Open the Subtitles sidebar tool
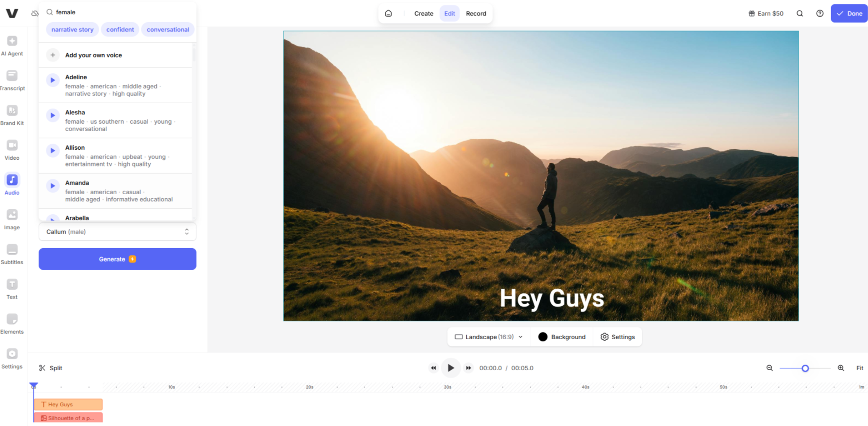Image resolution: width=868 pixels, height=426 pixels. point(12,254)
